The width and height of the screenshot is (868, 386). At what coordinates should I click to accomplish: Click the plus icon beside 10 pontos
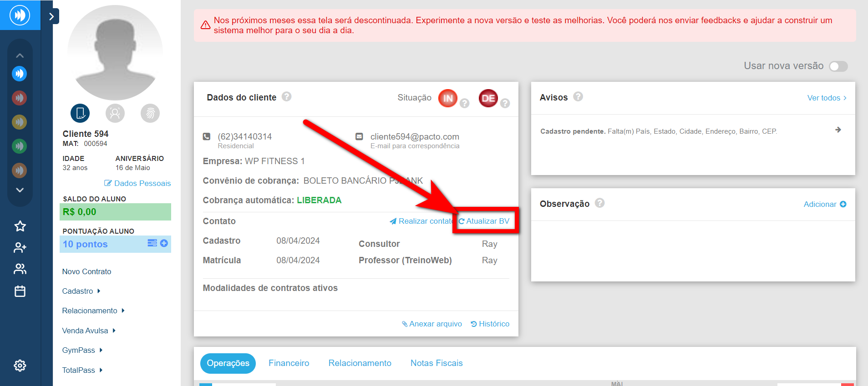(164, 243)
